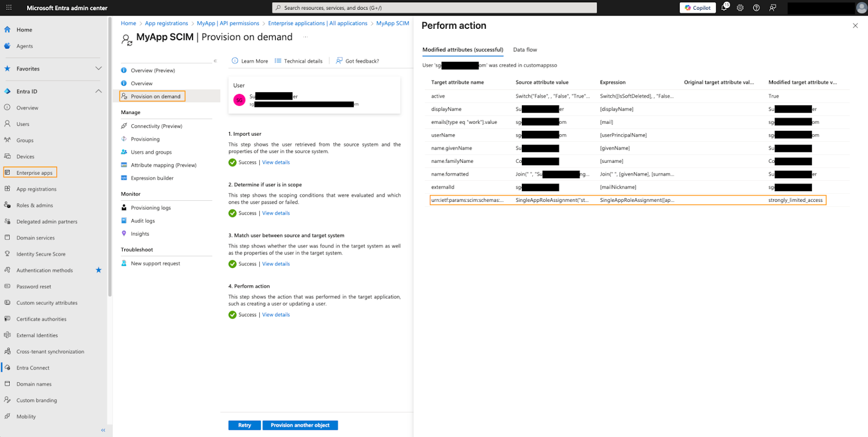Viewport: 868px width, 437px height.
Task: Open the help question mark icon
Action: coord(756,8)
